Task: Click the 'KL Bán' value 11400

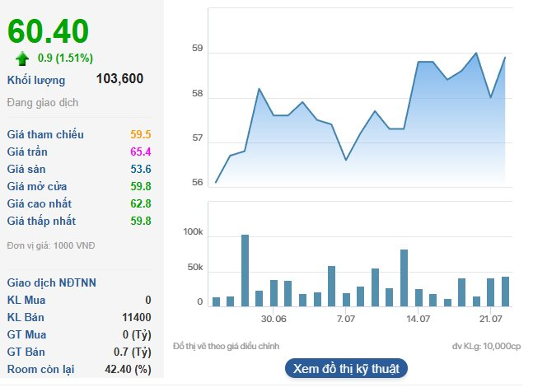Action: (137, 317)
